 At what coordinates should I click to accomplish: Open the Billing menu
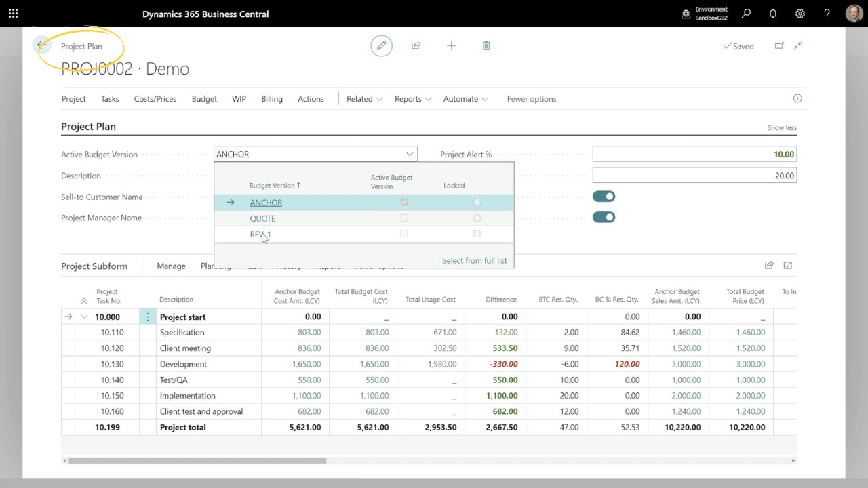tap(272, 99)
